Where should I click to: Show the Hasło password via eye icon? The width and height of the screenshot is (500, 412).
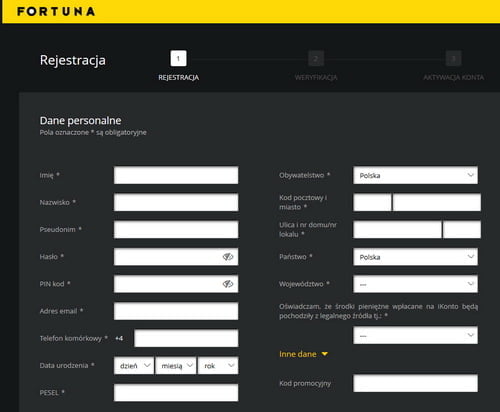tap(228, 257)
